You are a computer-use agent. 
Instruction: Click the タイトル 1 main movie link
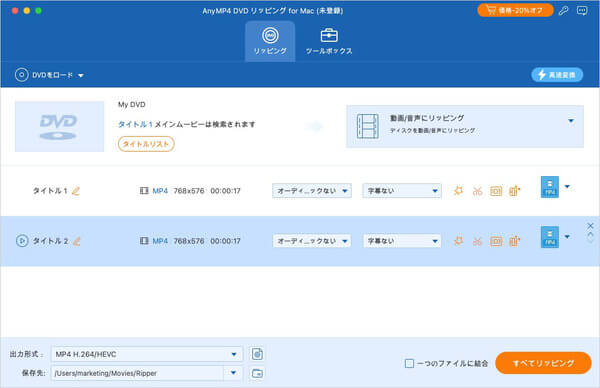pos(135,124)
